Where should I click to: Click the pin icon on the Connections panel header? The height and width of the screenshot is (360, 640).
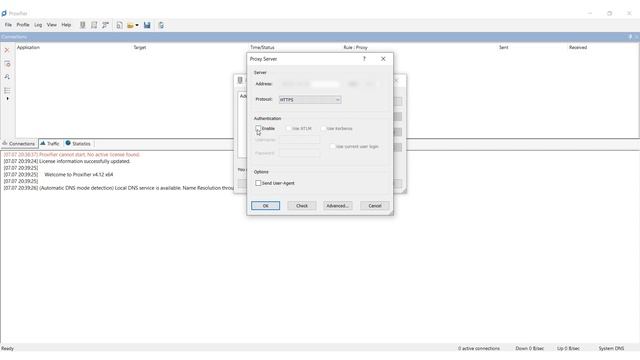pyautogui.click(x=630, y=37)
